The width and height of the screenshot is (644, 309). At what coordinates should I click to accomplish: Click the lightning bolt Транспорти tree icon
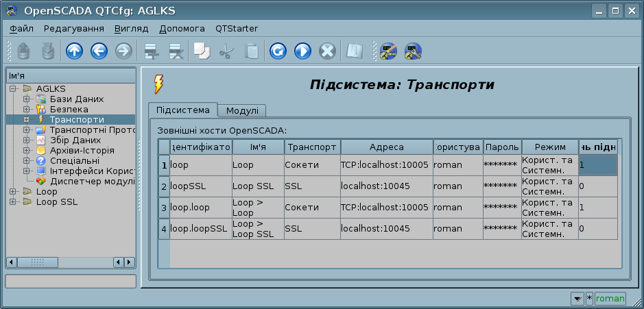click(41, 119)
